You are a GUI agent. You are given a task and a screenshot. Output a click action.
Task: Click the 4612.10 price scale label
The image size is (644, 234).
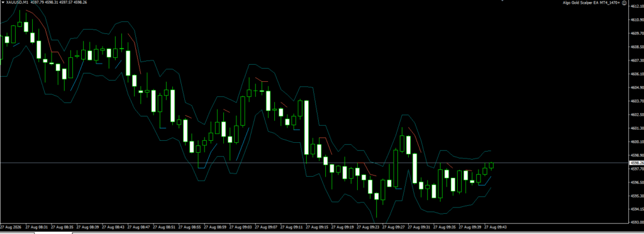point(636,6)
